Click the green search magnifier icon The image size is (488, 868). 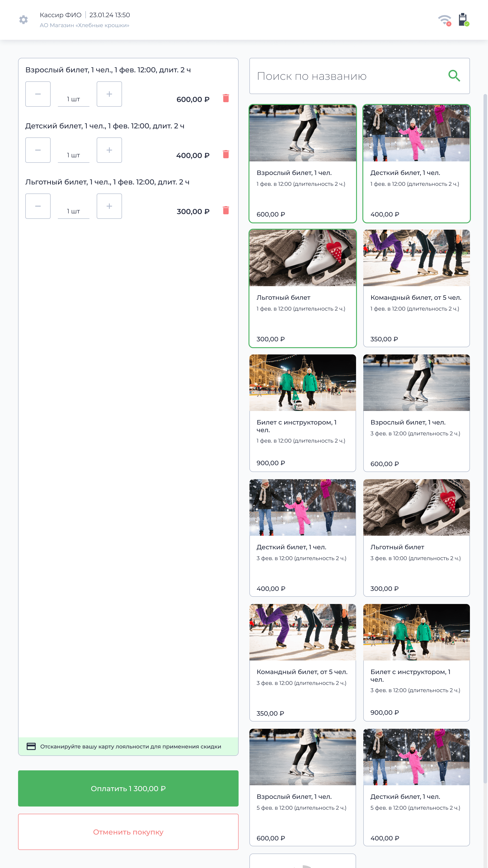pos(454,76)
